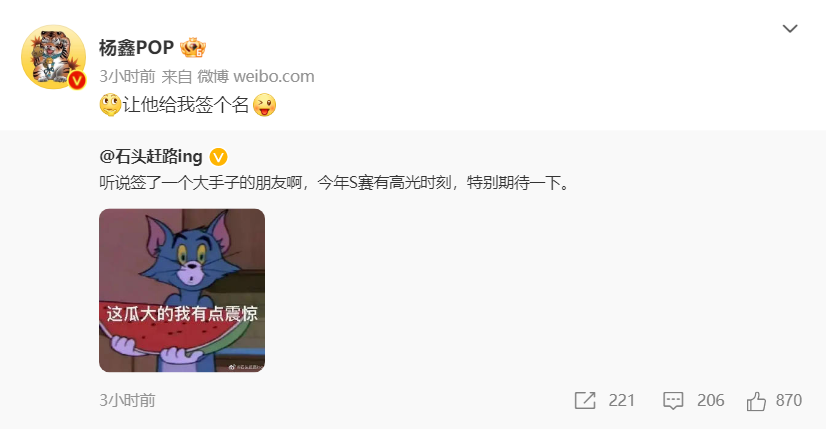Click the 870 likes count
Screen dimensions: 826x429
click(789, 401)
